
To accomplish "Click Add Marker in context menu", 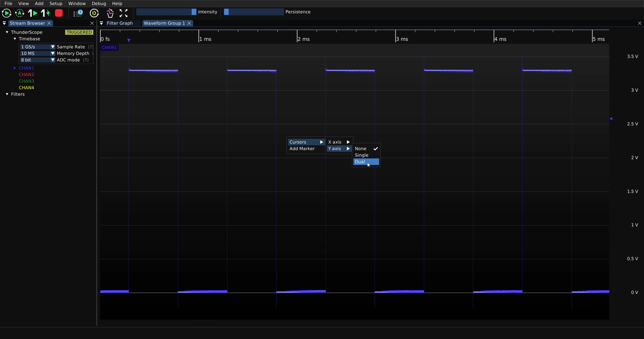I will pos(302,149).
